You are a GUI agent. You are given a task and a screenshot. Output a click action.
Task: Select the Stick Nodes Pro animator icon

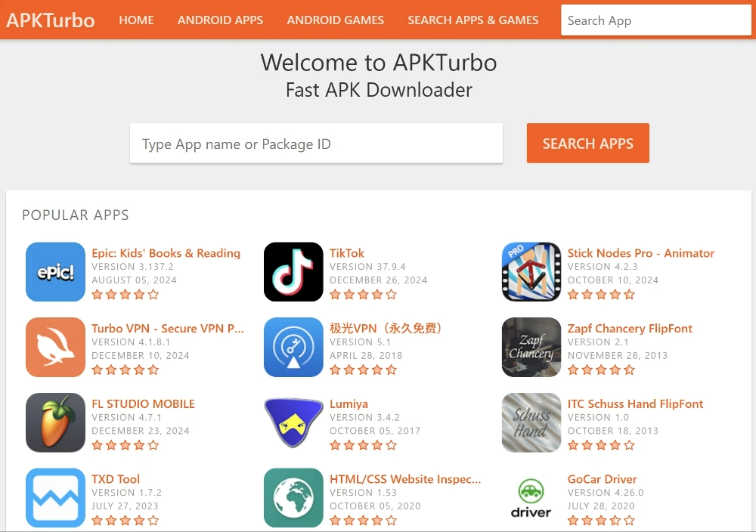point(531,271)
